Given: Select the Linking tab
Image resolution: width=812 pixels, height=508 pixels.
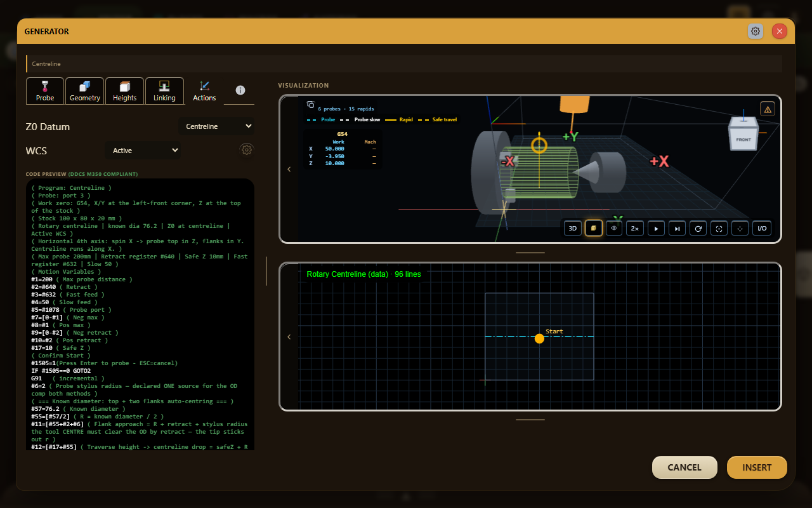Looking at the screenshot, I should point(164,91).
